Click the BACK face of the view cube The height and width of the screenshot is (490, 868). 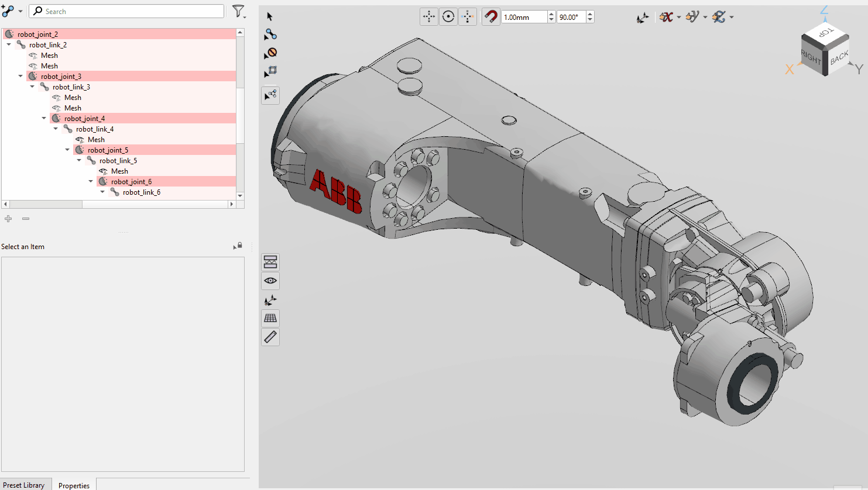[x=839, y=57]
